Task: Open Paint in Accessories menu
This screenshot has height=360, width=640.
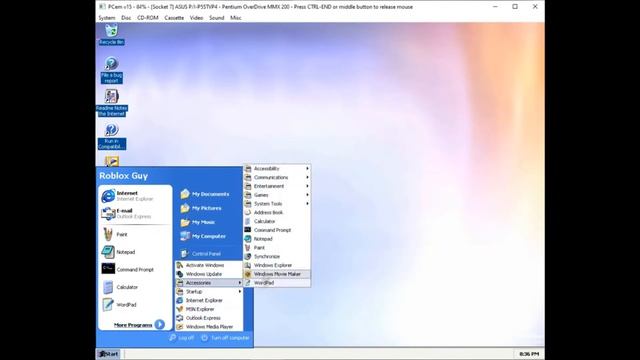Action: (277, 247)
